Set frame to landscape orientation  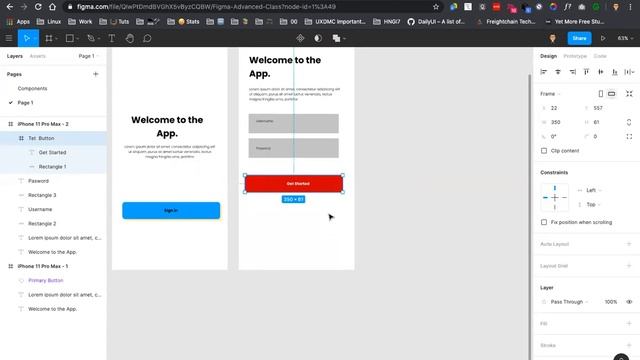point(611,94)
